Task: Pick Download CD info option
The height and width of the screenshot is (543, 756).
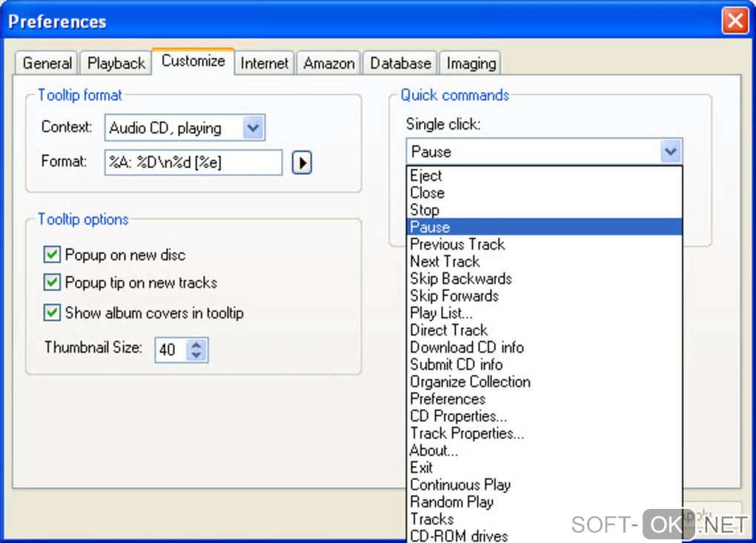Action: coord(467,347)
